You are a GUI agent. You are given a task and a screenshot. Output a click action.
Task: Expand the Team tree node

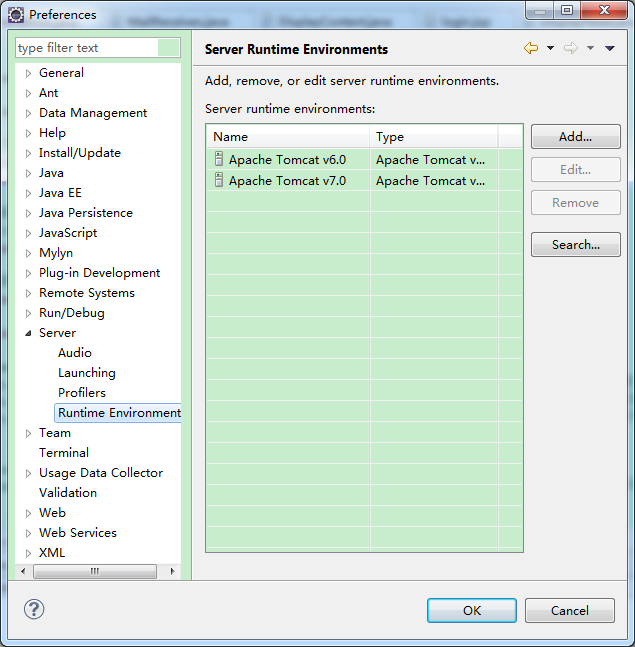28,433
